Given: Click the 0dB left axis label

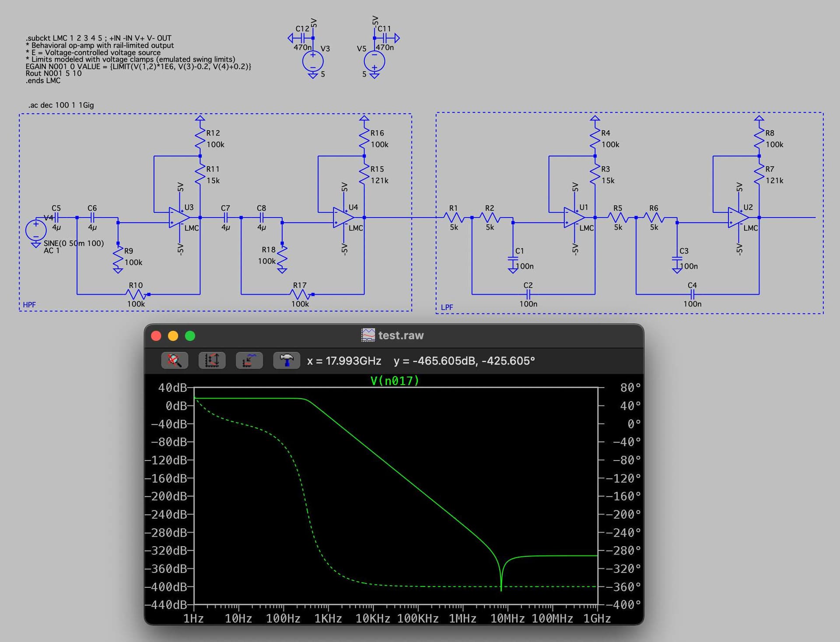Looking at the screenshot, I should (176, 406).
